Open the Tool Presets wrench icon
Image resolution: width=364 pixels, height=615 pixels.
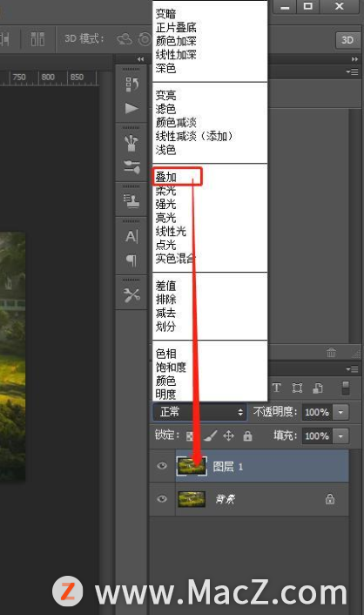coord(131,295)
